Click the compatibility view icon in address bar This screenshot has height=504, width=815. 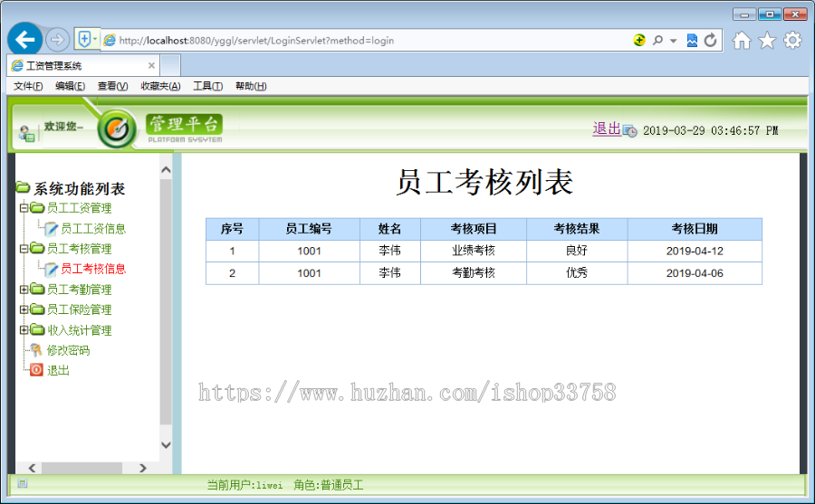(692, 40)
